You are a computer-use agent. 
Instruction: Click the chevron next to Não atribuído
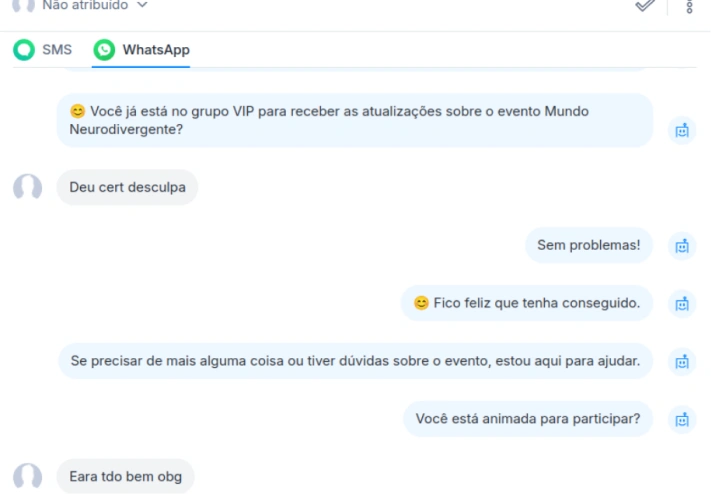142,5
